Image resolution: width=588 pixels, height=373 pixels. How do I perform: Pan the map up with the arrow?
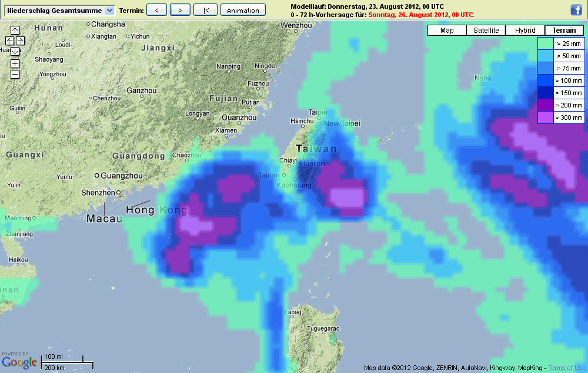[15, 30]
